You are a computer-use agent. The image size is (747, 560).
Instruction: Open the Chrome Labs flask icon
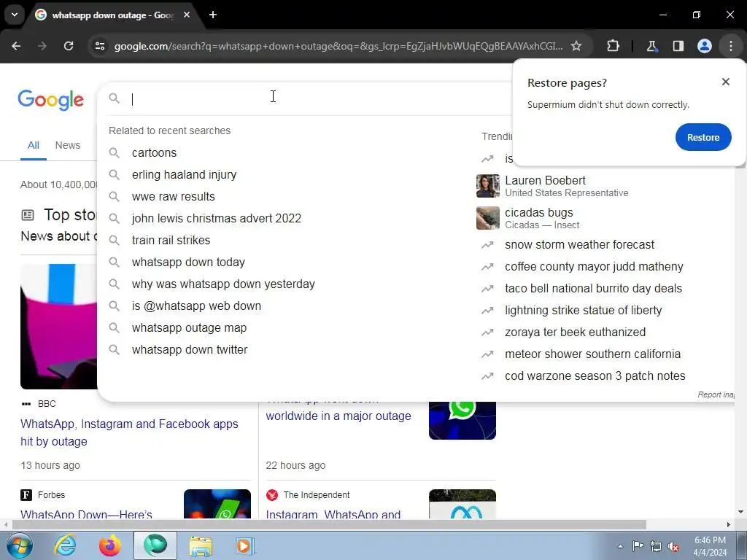click(x=651, y=46)
